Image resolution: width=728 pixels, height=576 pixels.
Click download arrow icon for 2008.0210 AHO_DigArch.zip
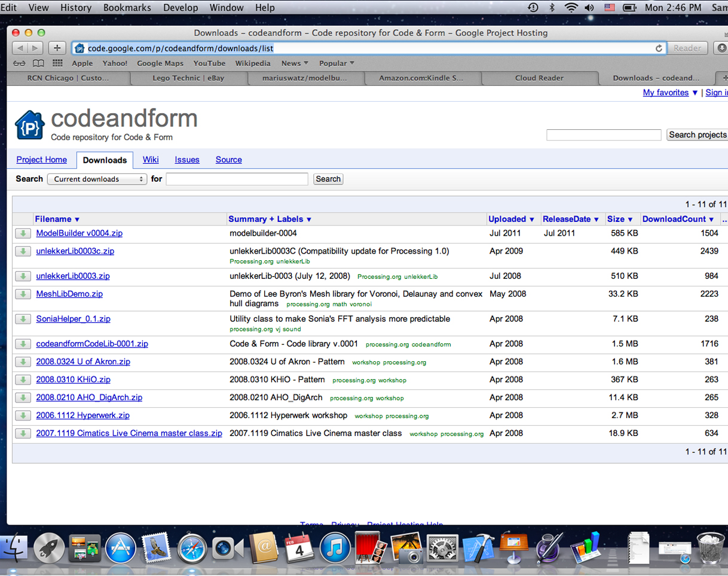click(23, 398)
